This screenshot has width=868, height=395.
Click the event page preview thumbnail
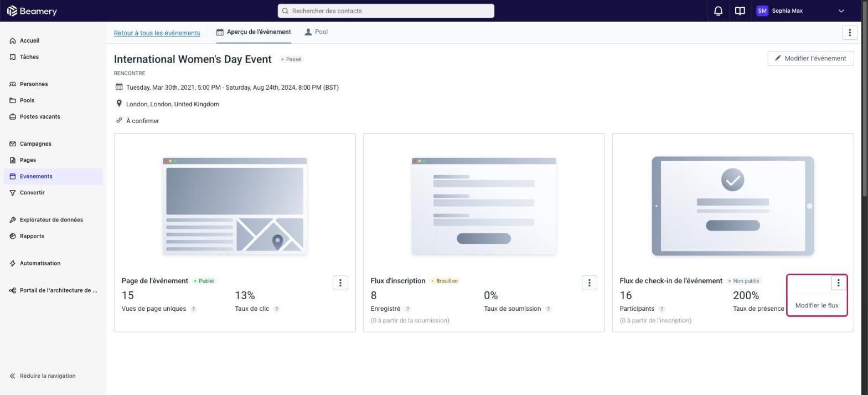tap(235, 206)
